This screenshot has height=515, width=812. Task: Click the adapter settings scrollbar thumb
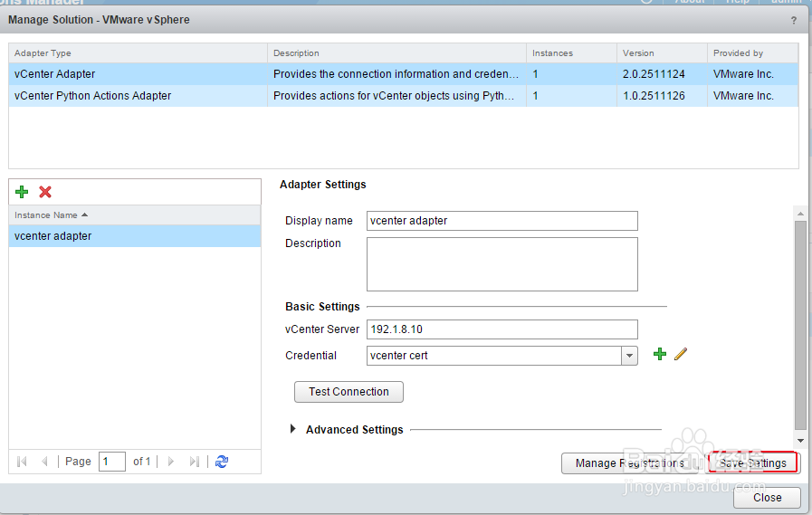coord(800,325)
